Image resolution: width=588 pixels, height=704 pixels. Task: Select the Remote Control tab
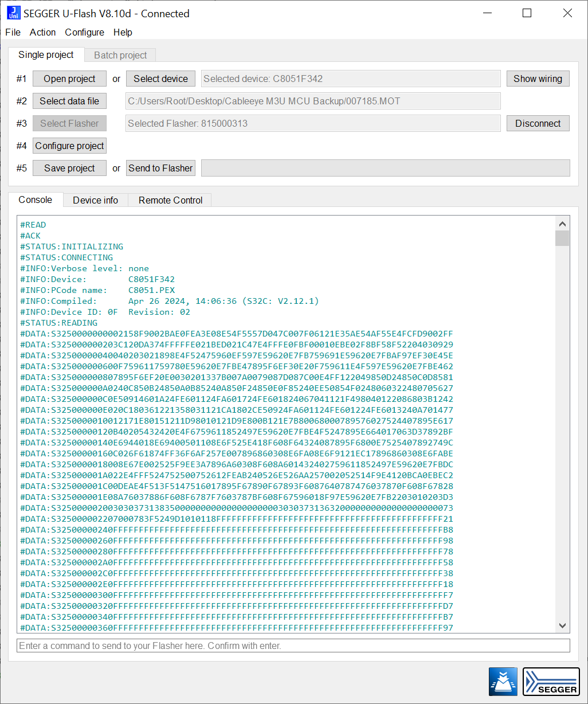pos(170,200)
